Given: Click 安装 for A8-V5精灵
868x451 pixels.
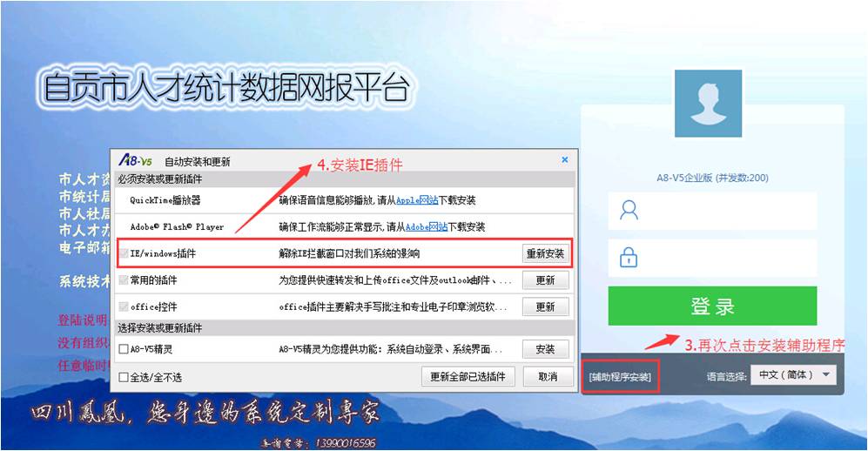Looking at the screenshot, I should (x=545, y=349).
